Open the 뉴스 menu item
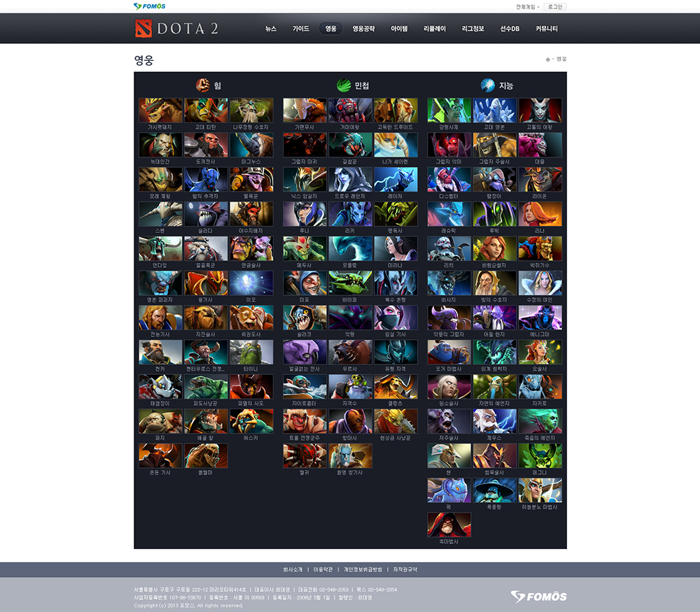The height and width of the screenshot is (612, 700). coord(271,29)
